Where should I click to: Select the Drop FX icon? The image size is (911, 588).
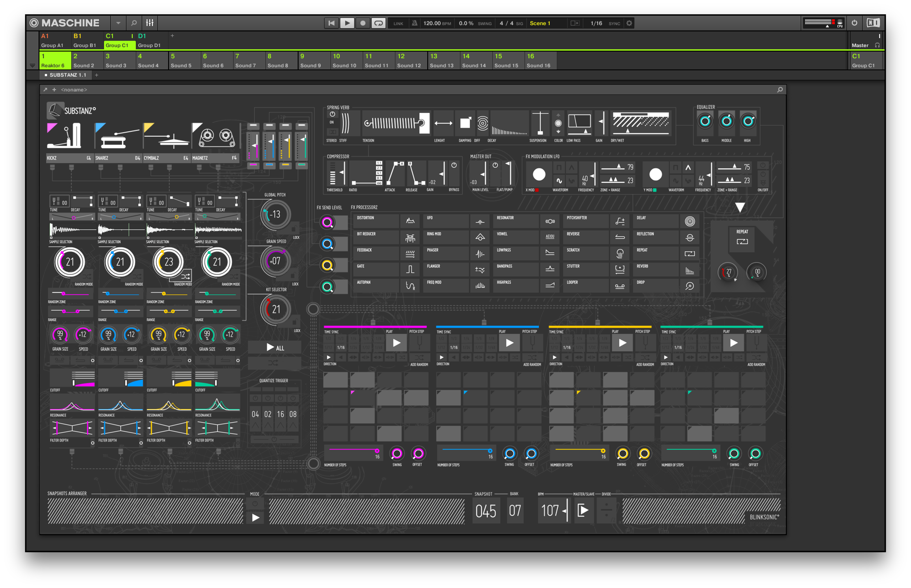[x=690, y=286]
